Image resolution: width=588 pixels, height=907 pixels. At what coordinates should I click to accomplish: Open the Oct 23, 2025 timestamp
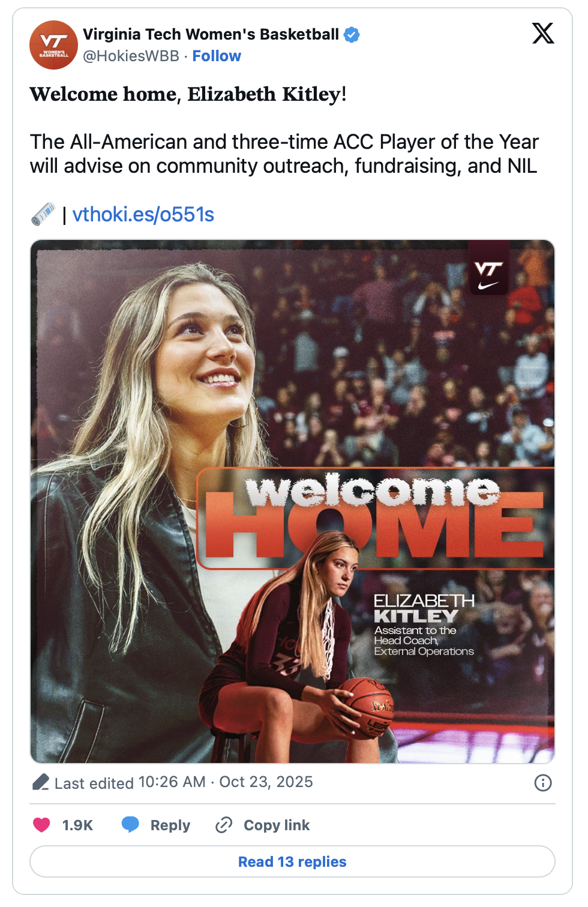click(x=266, y=782)
